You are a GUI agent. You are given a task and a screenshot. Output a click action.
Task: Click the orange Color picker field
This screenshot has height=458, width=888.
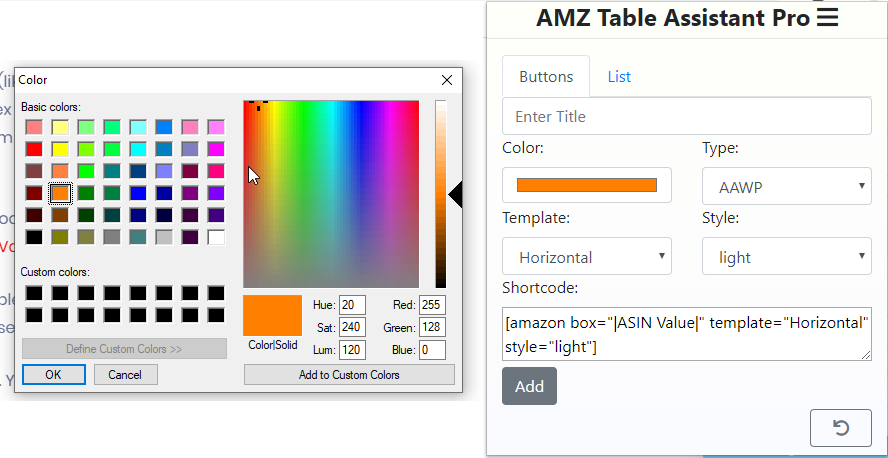click(586, 185)
